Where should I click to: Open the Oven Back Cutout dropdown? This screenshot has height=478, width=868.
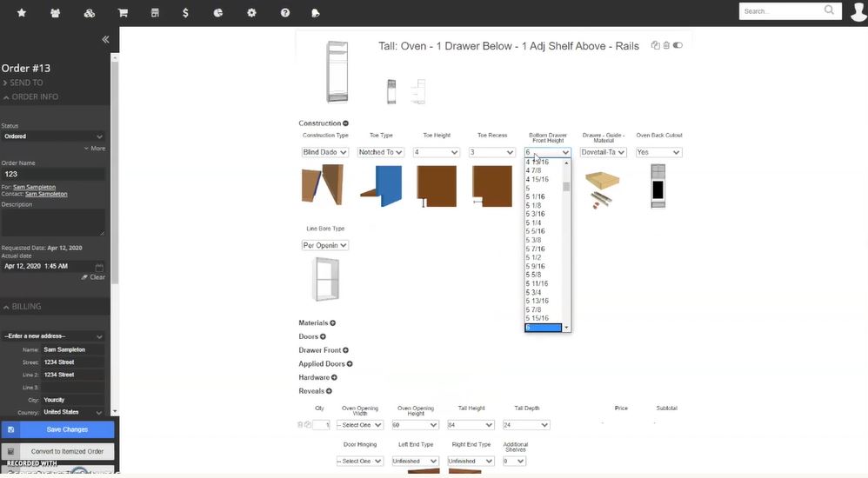[658, 152]
